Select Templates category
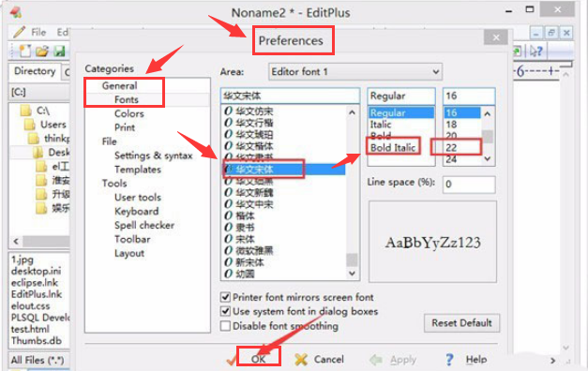 point(138,170)
